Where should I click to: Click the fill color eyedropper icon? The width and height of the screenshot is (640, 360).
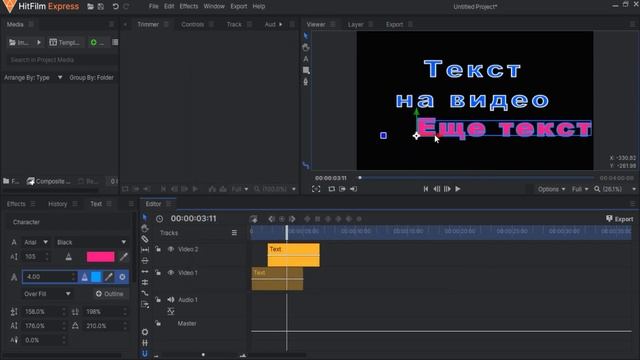[124, 256]
